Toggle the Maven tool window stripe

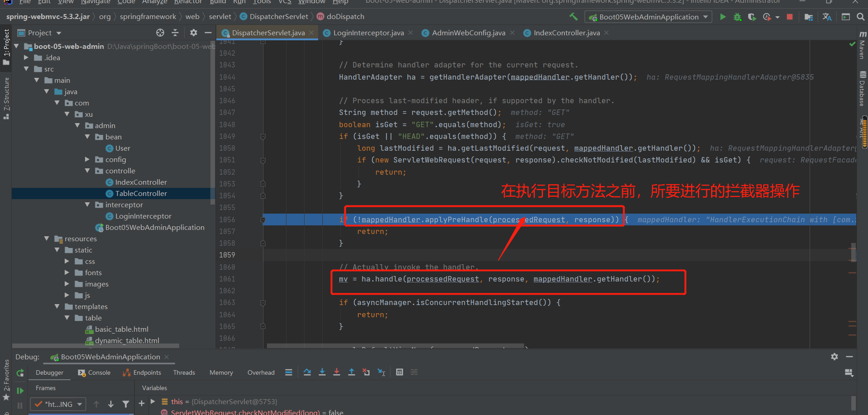coord(862,45)
